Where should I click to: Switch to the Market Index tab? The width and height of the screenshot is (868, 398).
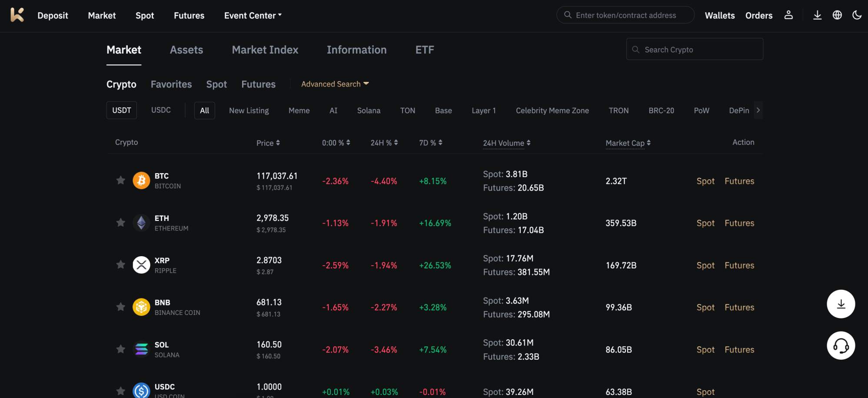click(x=265, y=50)
